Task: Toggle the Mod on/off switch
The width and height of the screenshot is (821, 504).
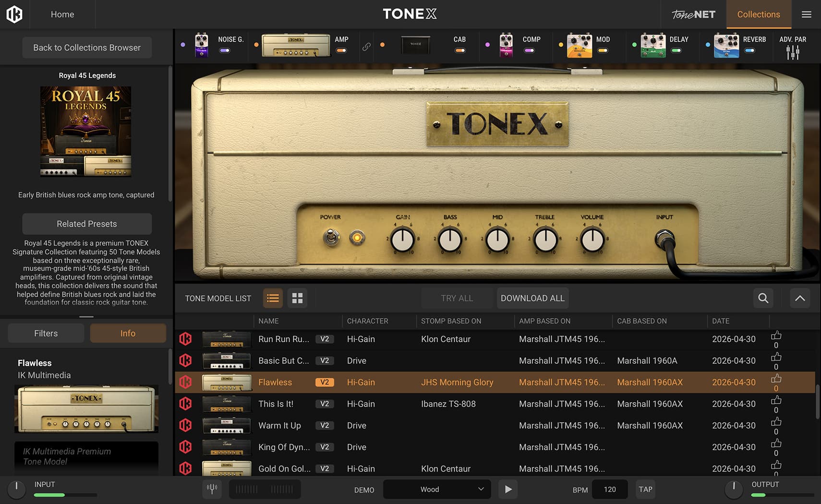Action: [x=603, y=50]
